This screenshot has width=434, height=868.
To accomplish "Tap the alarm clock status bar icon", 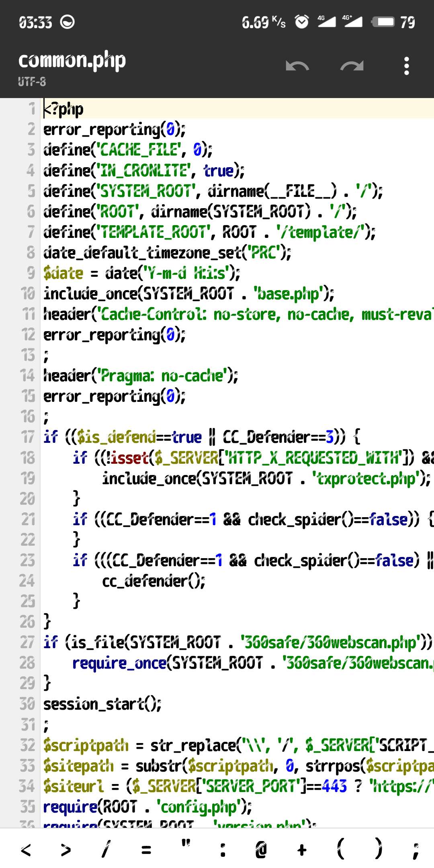I will [x=302, y=22].
